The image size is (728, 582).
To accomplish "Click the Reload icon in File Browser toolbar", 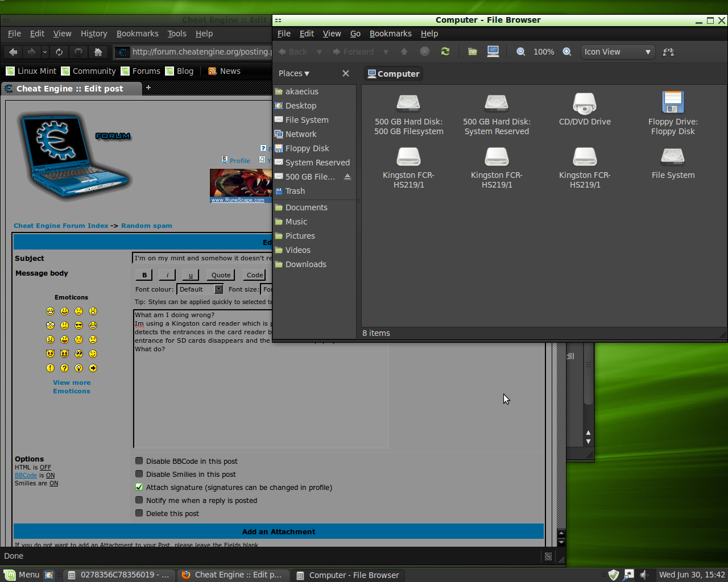I will coord(445,52).
